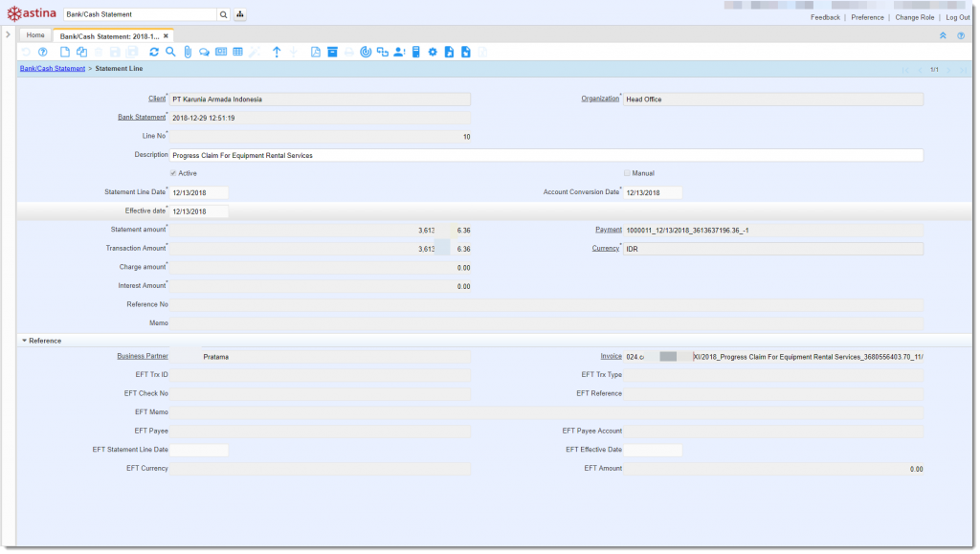Open the Lookup Record magnifier in toolbar
Screen dimensions: 980x554
169,52
